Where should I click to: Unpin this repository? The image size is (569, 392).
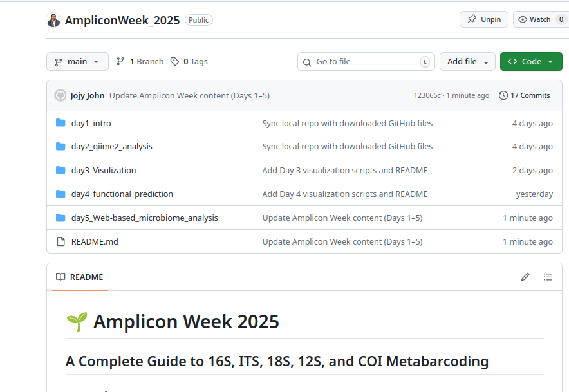(x=483, y=19)
